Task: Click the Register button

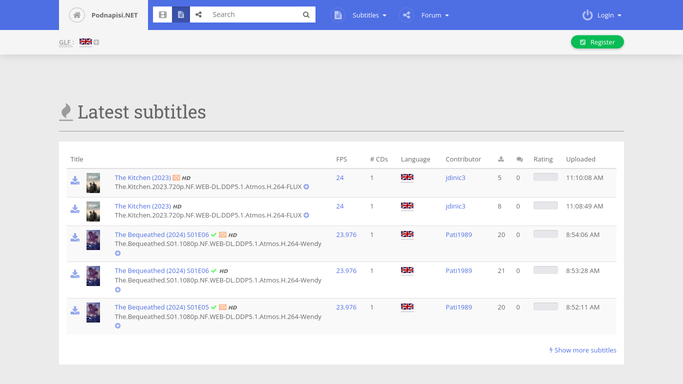Action: click(x=597, y=42)
